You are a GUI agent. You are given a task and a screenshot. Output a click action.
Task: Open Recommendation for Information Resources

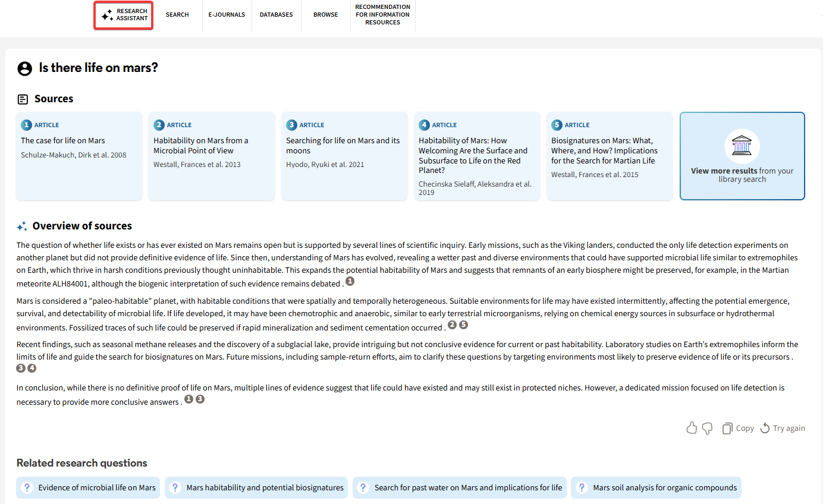(x=382, y=15)
